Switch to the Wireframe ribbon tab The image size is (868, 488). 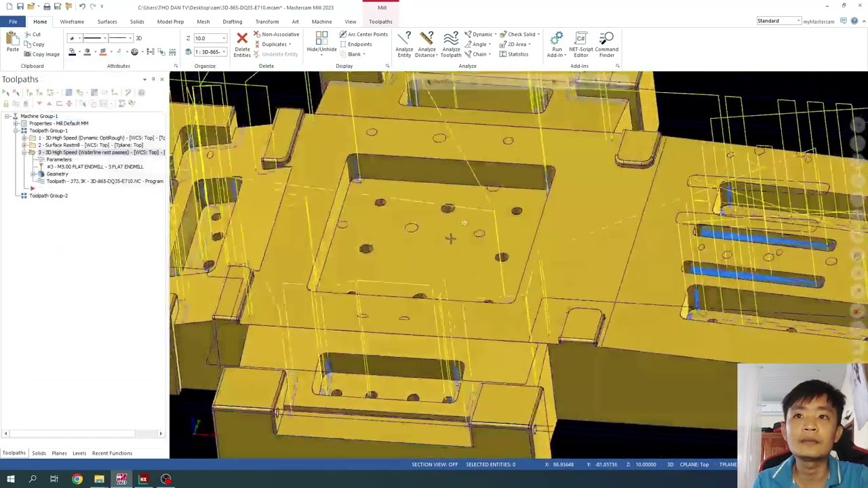[x=72, y=22]
